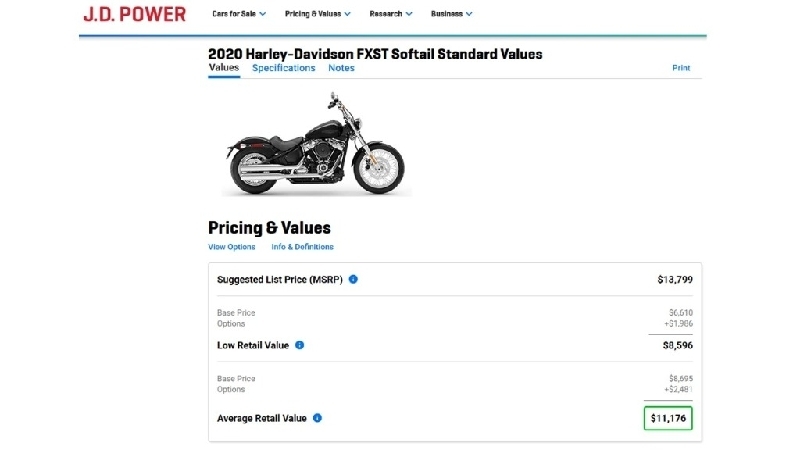Click info icon next to Average Retail Value
The image size is (800, 450).
[x=317, y=418]
